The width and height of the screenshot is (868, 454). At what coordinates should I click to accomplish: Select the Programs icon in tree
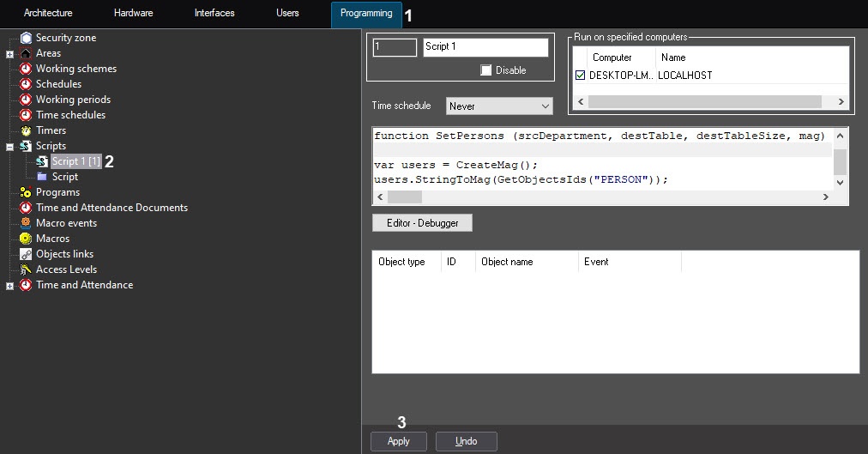(x=26, y=192)
